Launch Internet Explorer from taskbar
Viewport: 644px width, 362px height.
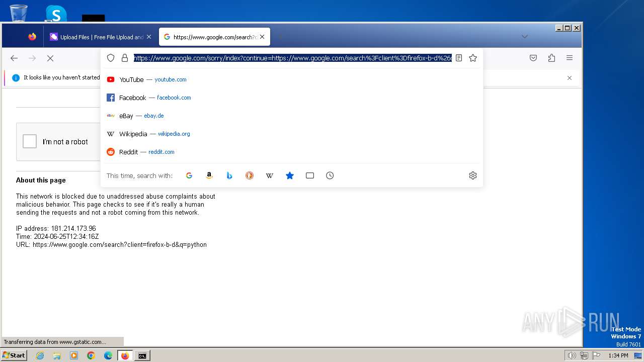pyautogui.click(x=40, y=355)
